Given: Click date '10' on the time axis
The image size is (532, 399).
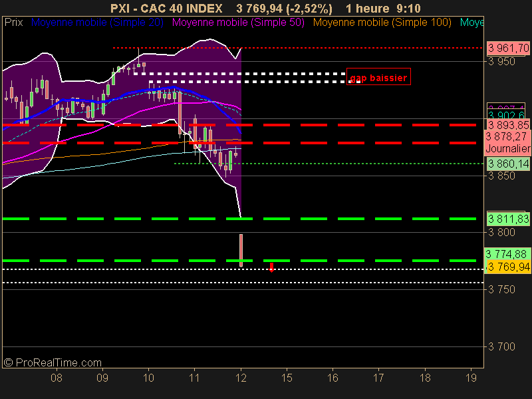Looking at the screenshot, I should [148, 378].
